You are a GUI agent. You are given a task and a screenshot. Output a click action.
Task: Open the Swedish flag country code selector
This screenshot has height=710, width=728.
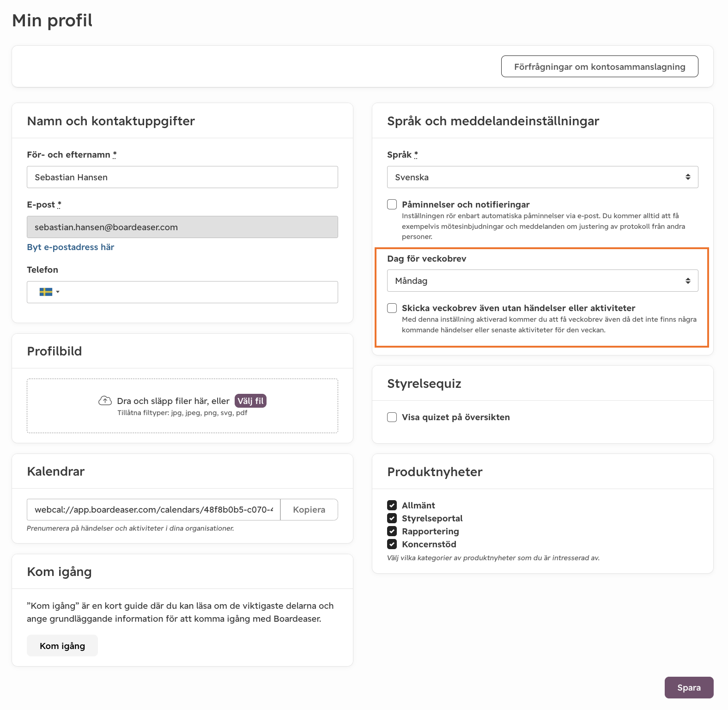(x=49, y=292)
